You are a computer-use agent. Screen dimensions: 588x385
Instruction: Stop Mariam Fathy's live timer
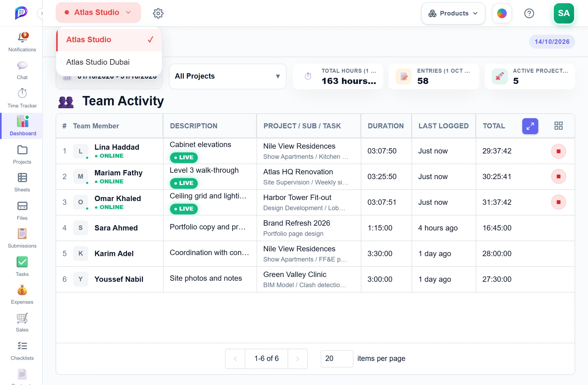pyautogui.click(x=558, y=176)
